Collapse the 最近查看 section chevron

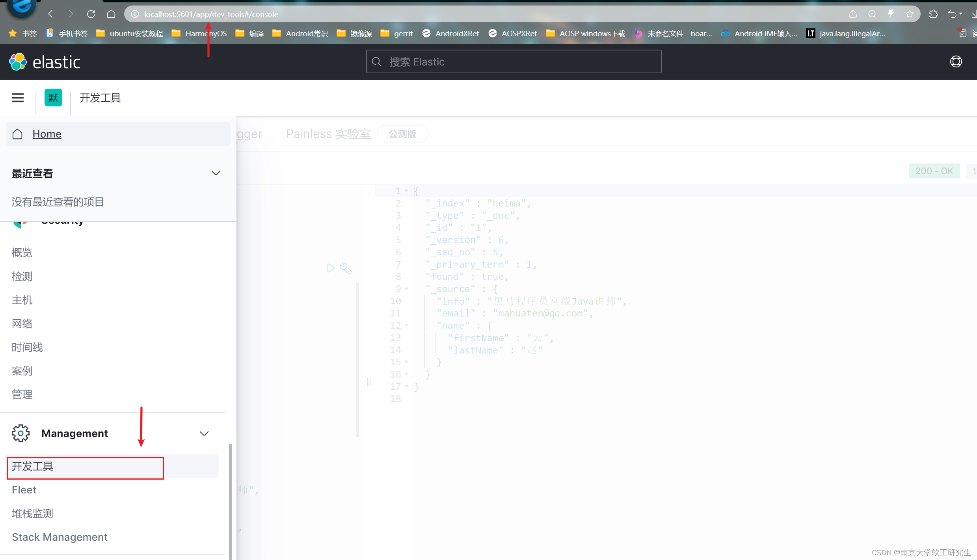tap(216, 173)
